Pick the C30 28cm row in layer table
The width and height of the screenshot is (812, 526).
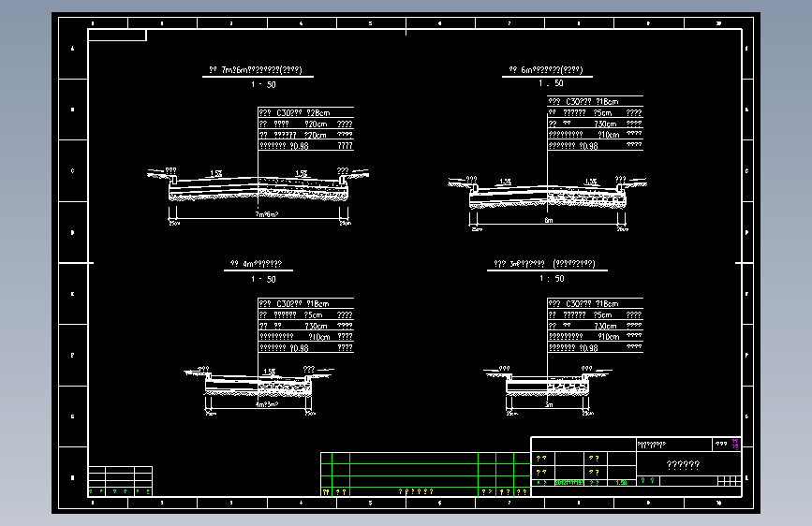point(305,112)
